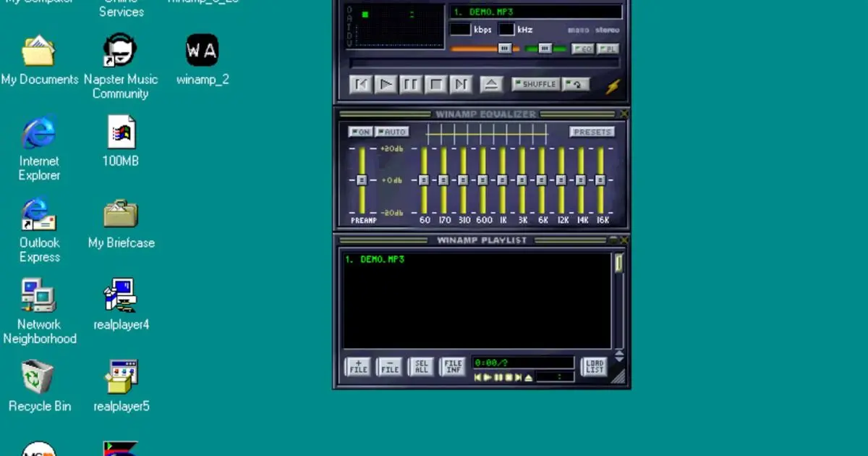Click the +20db equalizer label
Screen dimensions: 868x456
391,148
